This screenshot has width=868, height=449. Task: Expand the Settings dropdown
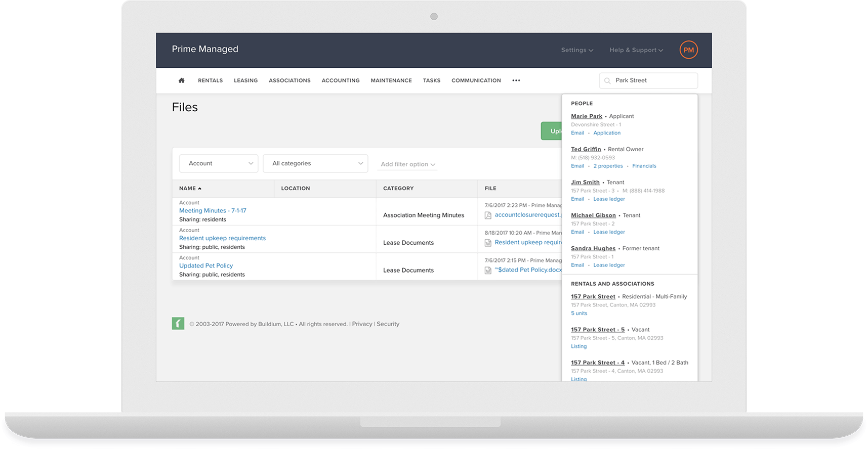[x=577, y=50]
